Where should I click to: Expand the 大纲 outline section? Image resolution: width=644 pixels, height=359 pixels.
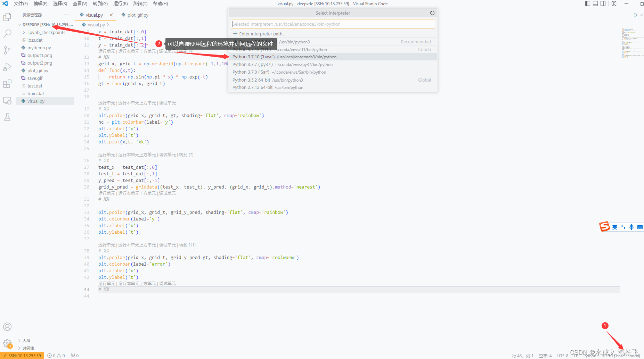pos(26,341)
